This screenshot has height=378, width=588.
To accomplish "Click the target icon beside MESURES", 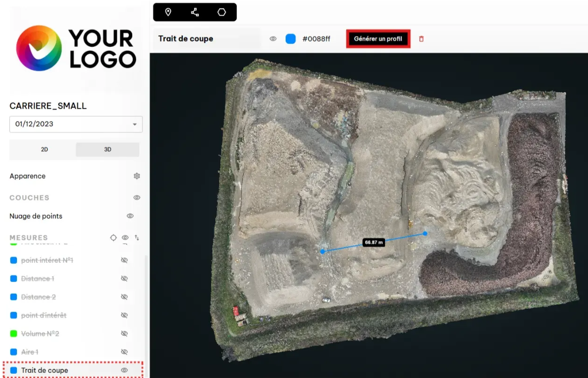I will (x=113, y=237).
